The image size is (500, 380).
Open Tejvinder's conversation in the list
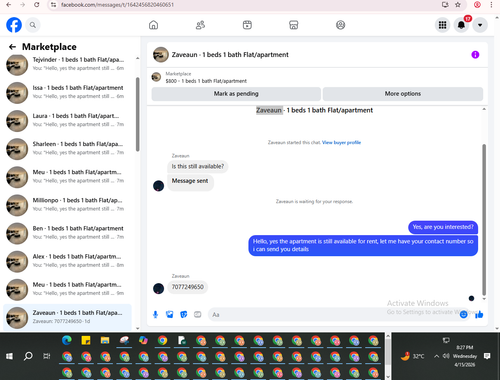[68, 65]
